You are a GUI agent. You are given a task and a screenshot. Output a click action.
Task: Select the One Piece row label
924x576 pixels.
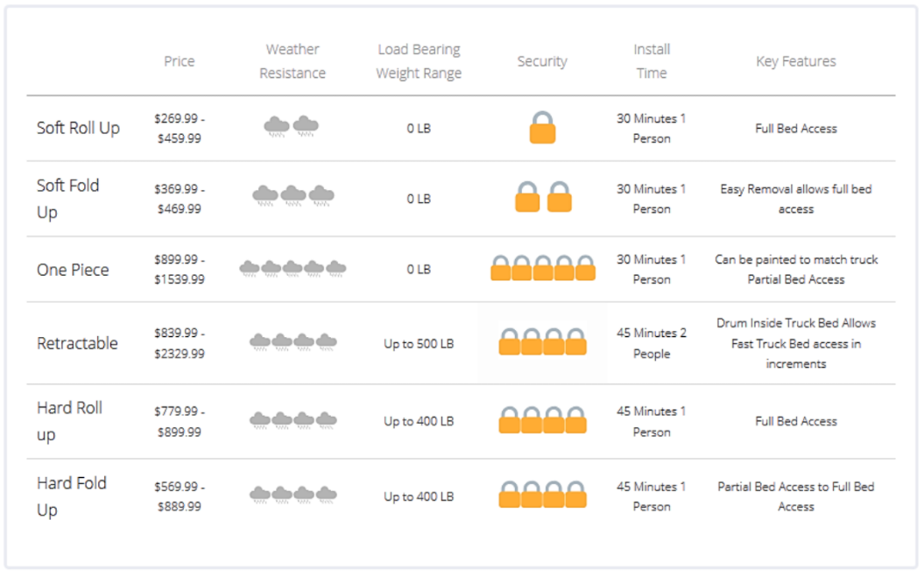click(x=73, y=270)
